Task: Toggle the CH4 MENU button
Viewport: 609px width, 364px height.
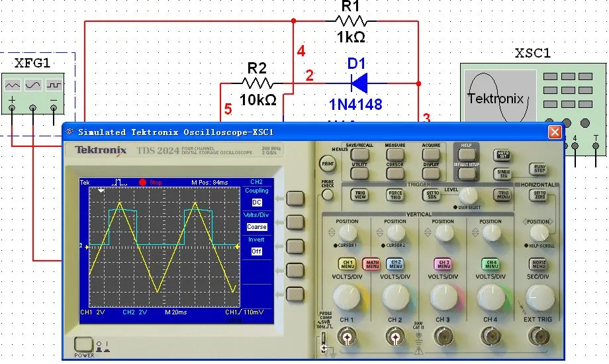Action: tap(491, 264)
